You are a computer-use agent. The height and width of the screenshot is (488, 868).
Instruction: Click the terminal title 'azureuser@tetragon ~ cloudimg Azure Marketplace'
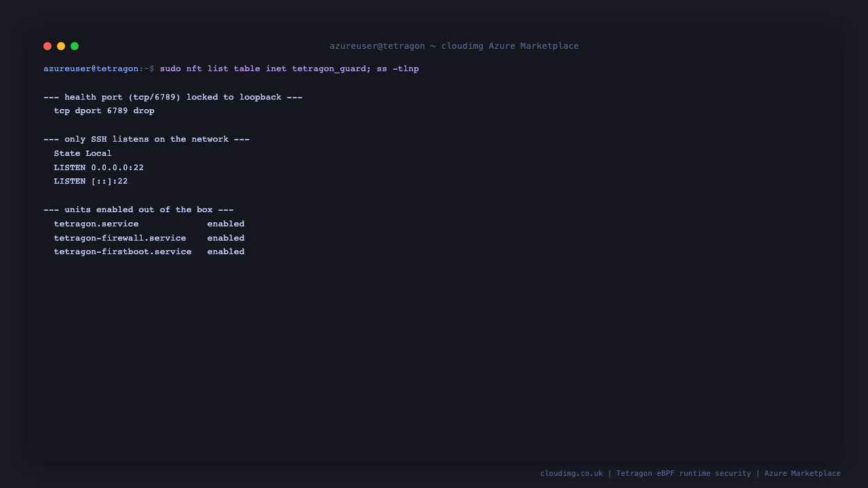tap(454, 46)
